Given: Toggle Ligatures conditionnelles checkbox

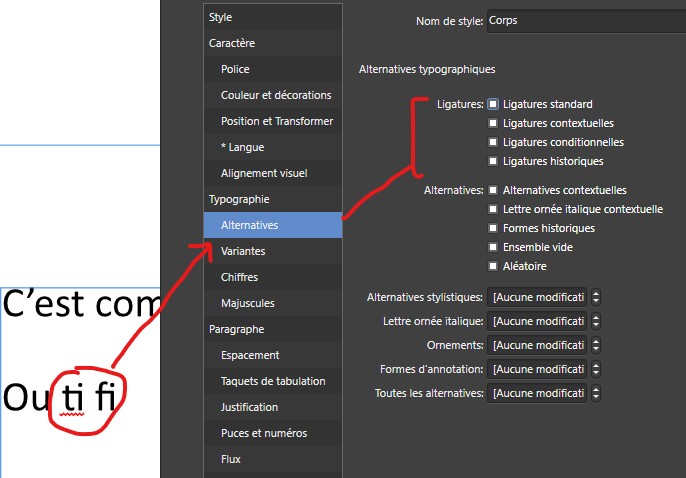Looking at the screenshot, I should (493, 142).
